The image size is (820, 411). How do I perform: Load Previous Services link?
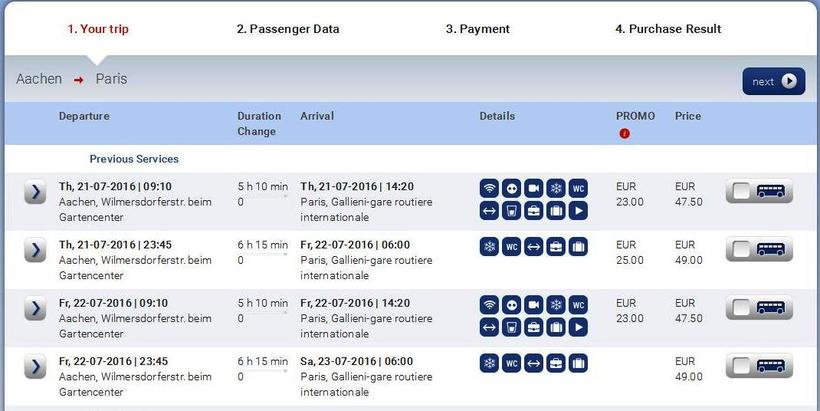click(x=134, y=159)
